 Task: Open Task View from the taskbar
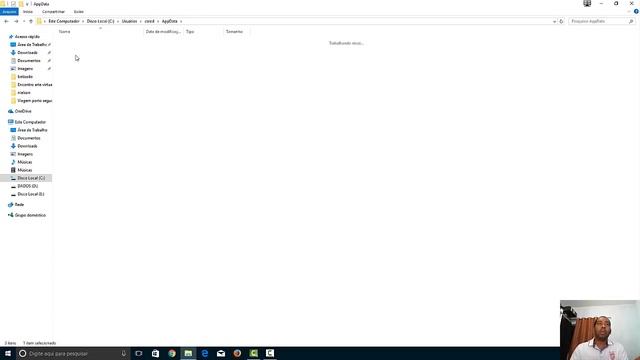click(x=139, y=353)
